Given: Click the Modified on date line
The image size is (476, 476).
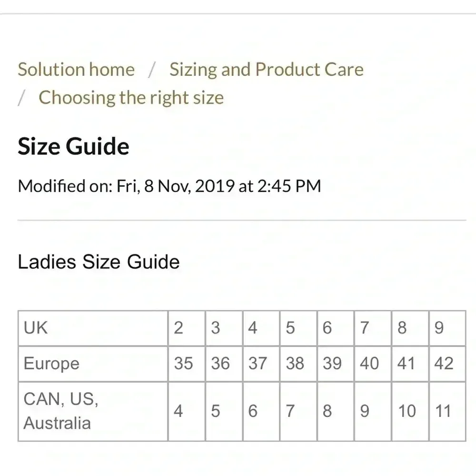Looking at the screenshot, I should point(169,186).
